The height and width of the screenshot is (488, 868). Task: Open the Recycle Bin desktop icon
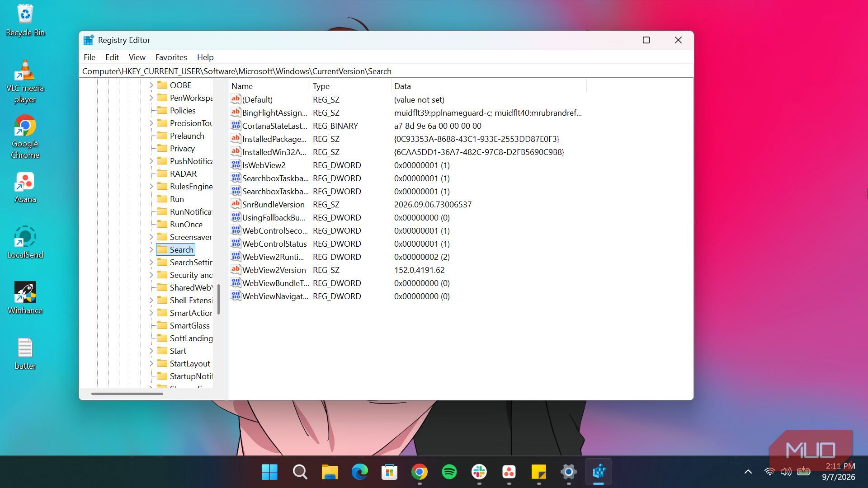(25, 20)
